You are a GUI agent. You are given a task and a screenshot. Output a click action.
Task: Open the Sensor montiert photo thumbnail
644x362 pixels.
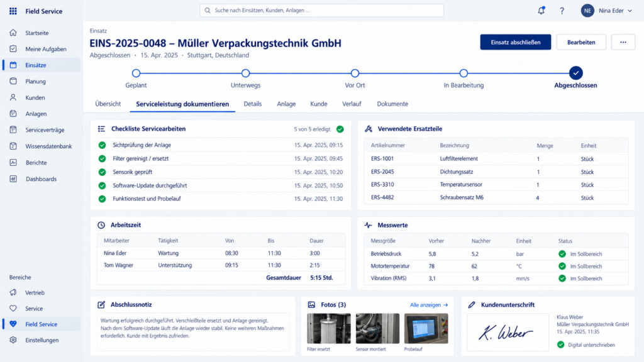pyautogui.click(x=377, y=328)
